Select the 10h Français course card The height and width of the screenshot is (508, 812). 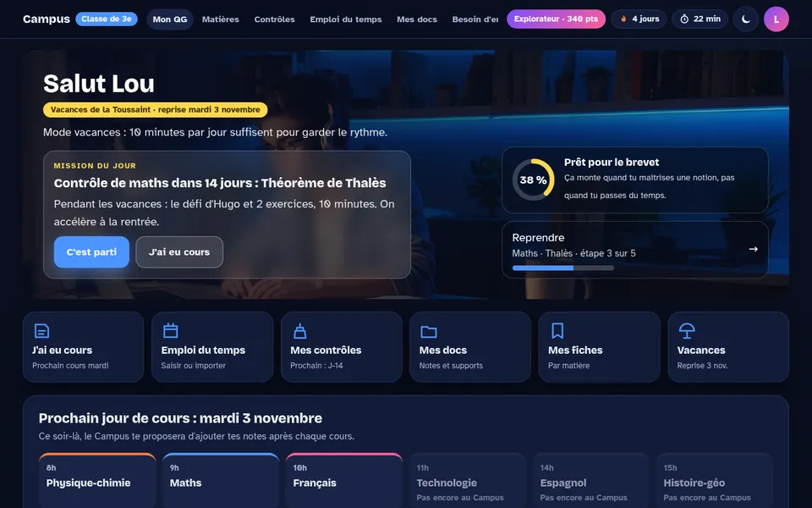344,481
